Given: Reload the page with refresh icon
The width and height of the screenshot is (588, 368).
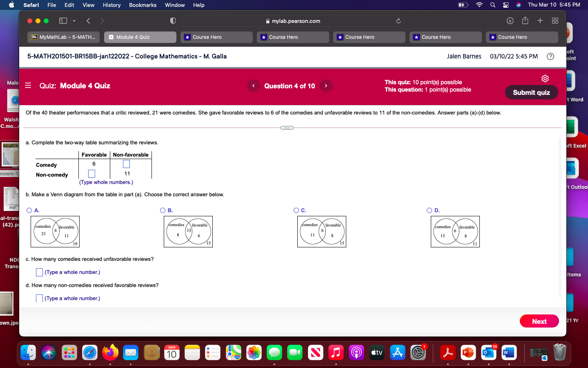Looking at the screenshot, I should pos(398,21).
